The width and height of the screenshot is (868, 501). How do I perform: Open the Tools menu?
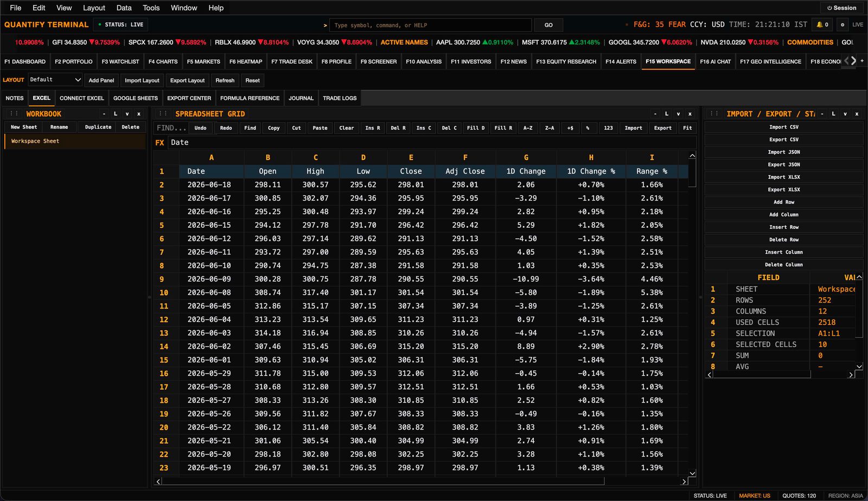(151, 8)
